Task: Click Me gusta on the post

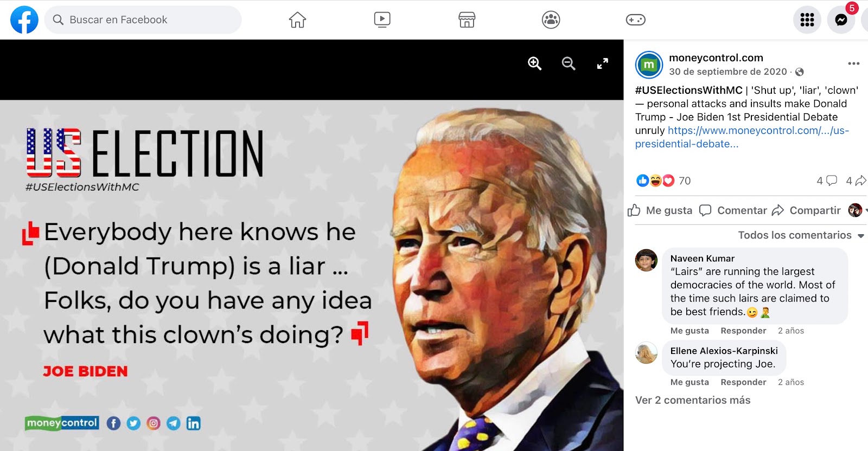Action: [660, 210]
